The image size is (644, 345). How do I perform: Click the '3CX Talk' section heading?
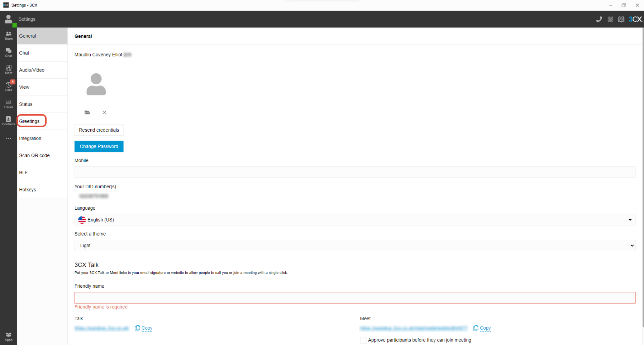(86, 265)
